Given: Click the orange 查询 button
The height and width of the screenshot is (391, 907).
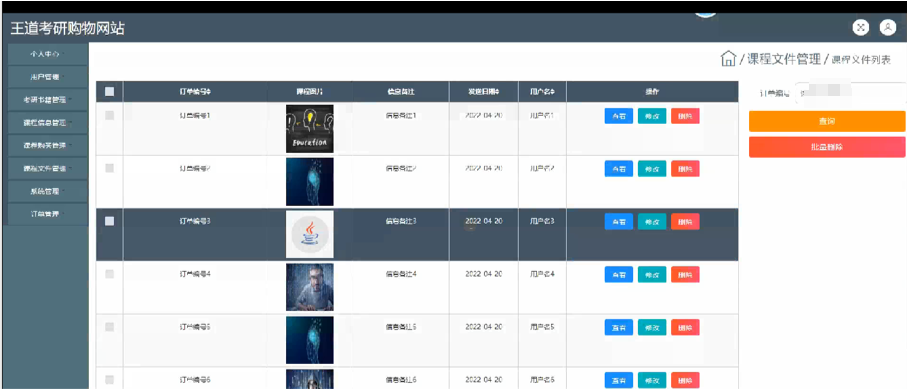Looking at the screenshot, I should (827, 121).
